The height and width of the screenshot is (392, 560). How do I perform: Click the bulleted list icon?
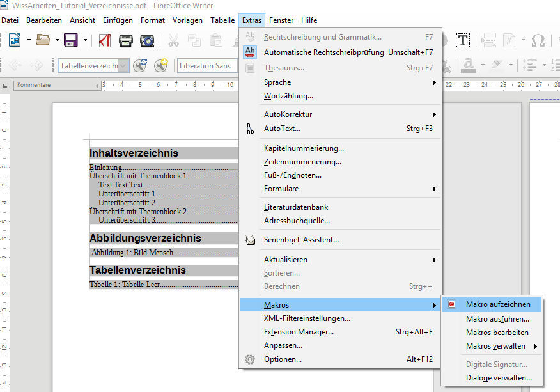(530, 65)
